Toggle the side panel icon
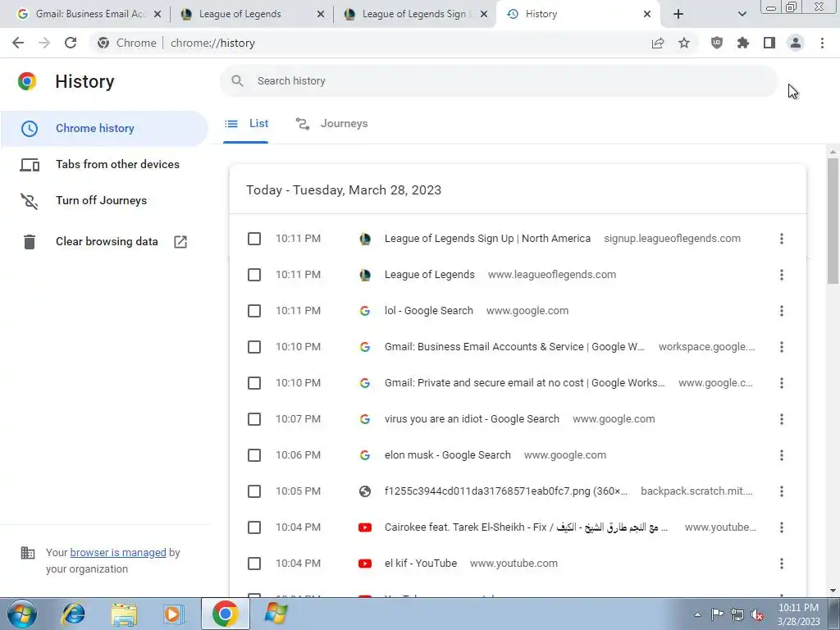Screen dimensions: 840x630 pos(769,43)
